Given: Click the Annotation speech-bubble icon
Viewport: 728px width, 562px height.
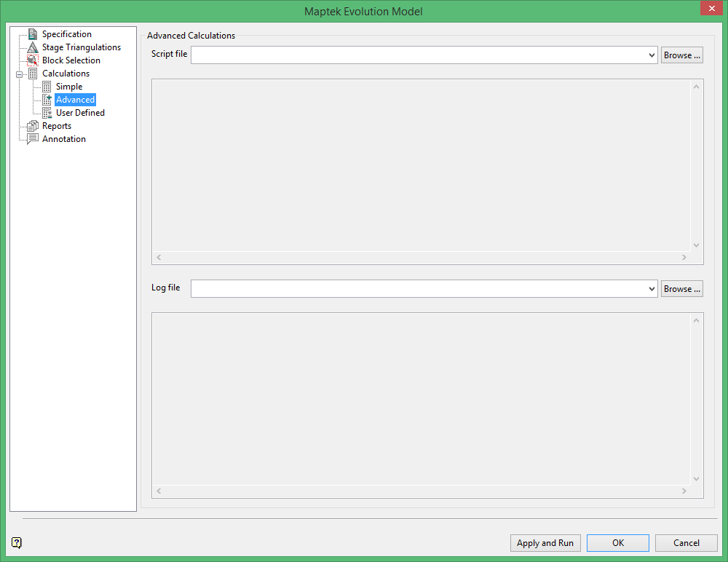Looking at the screenshot, I should (x=31, y=138).
